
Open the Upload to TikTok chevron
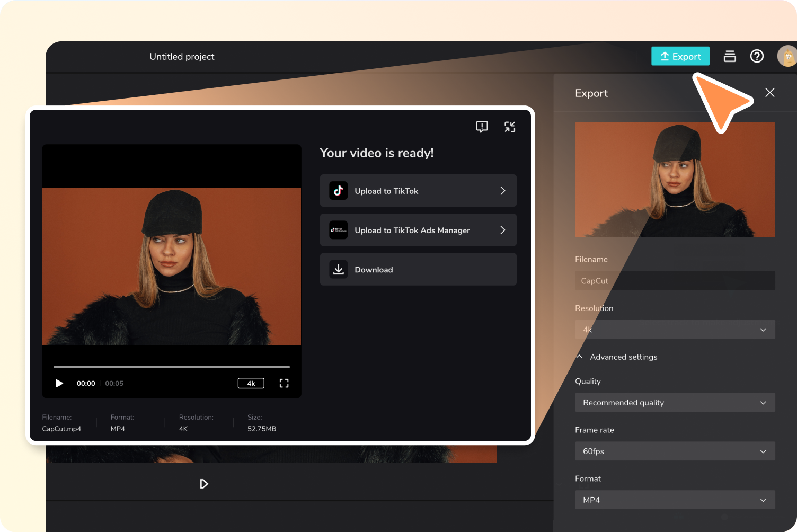coord(503,191)
